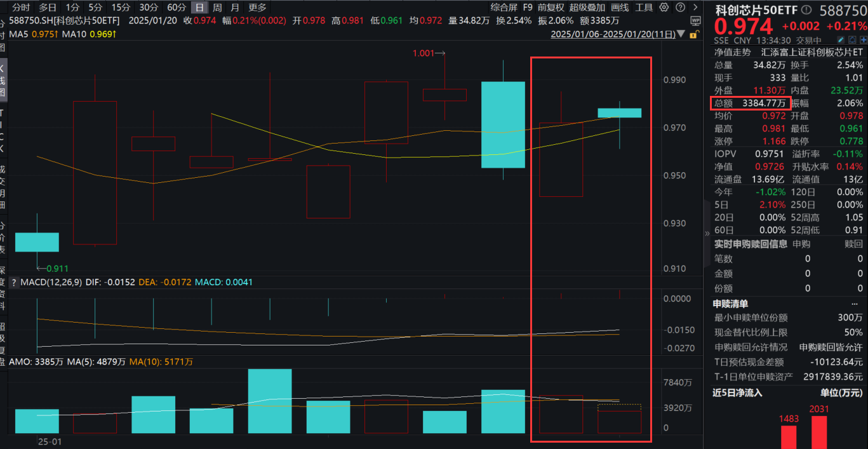Open chart settings via the gear icon
The image size is (868, 449).
point(664,7)
